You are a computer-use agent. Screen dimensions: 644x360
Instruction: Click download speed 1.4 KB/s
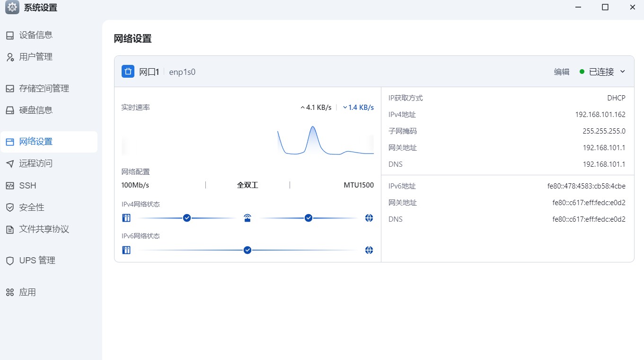[358, 108]
